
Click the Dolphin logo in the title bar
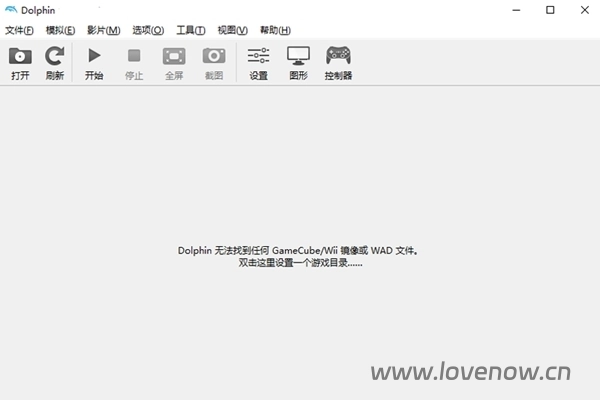coord(11,10)
